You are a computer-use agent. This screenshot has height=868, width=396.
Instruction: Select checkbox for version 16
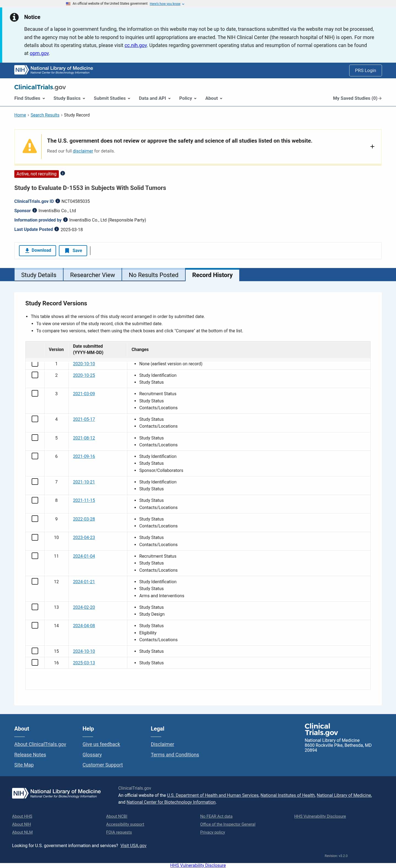[35, 663]
